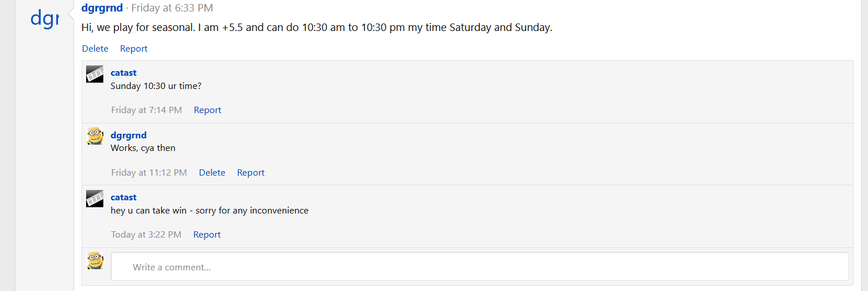
Task: Click inside the "Write a comment..." field
Action: [479, 267]
